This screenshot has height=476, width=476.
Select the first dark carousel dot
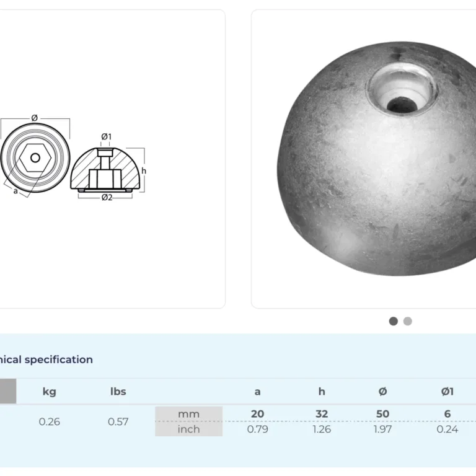point(393,321)
